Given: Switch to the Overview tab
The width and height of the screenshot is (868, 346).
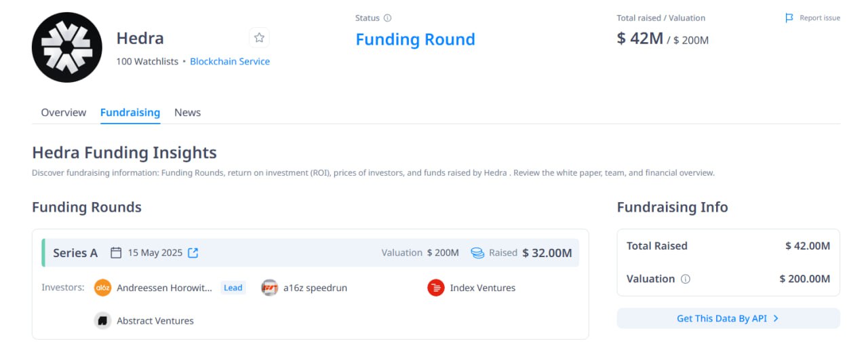Looking at the screenshot, I should point(64,113).
